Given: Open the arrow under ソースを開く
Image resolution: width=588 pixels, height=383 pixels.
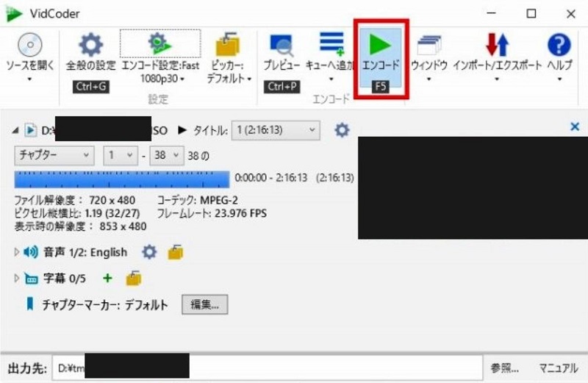Looking at the screenshot, I should tap(29, 79).
